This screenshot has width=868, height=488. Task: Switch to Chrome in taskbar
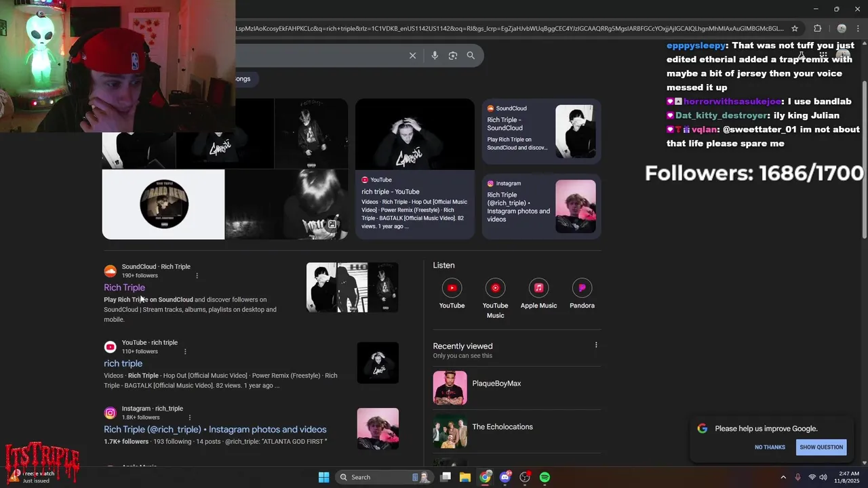pyautogui.click(x=486, y=477)
